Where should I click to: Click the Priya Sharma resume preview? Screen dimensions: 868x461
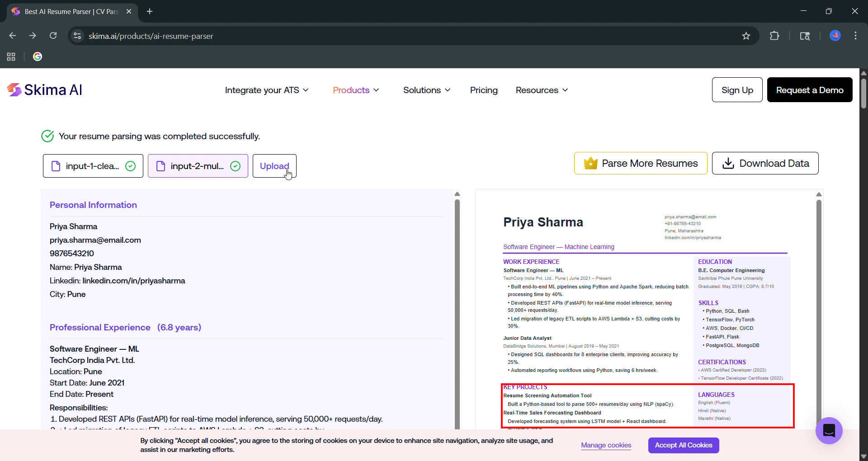(645, 309)
